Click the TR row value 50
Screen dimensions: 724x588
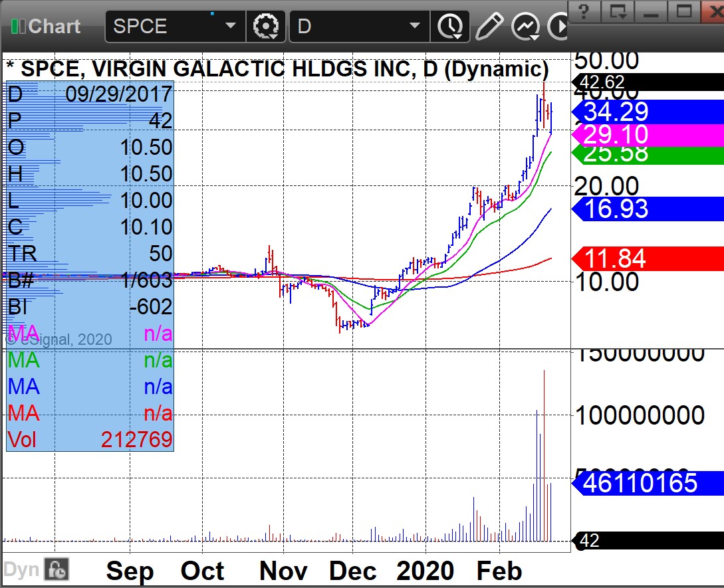[x=160, y=254]
